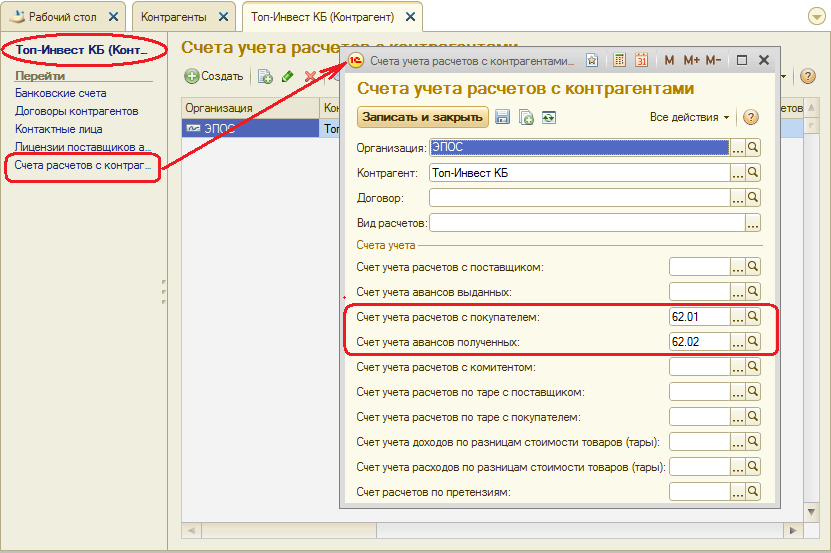
Task: Click the magnifier next to Организация field
Action: (754, 147)
